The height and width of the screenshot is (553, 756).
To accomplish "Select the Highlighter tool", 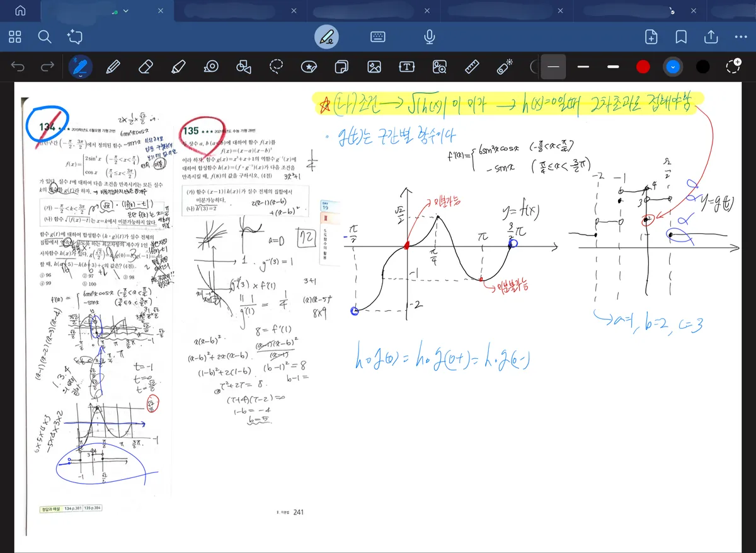I will point(179,66).
